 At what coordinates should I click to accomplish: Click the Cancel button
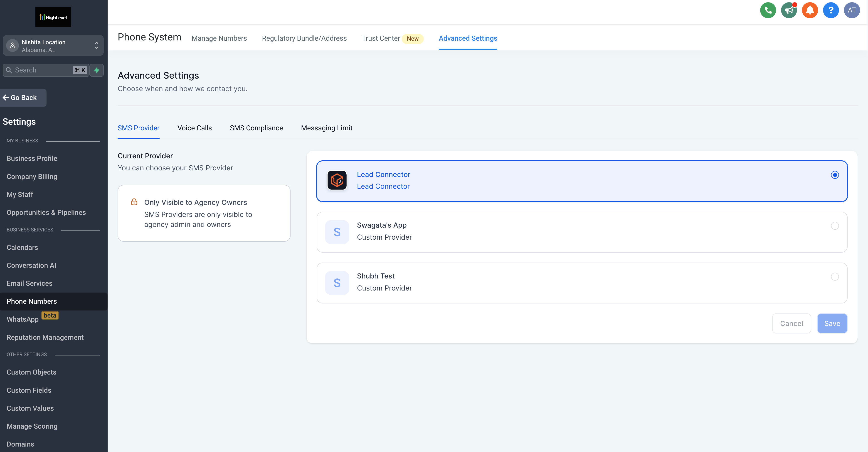(792, 323)
